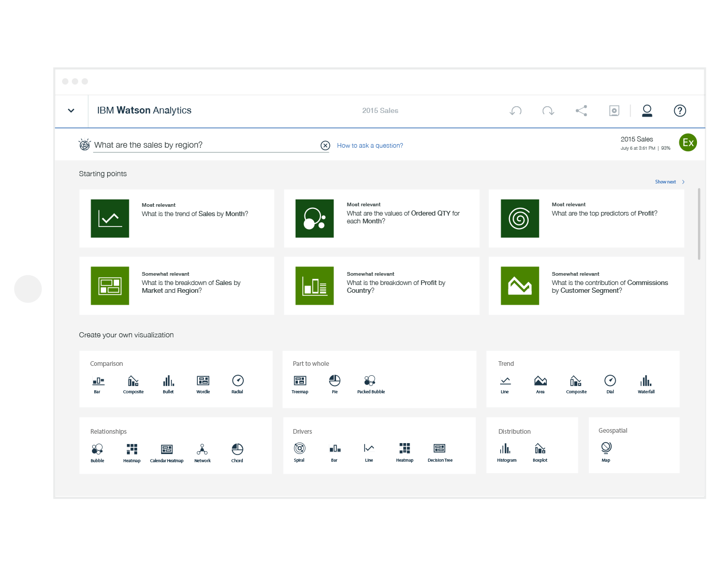Click the vertical scrollbar on the right

699,224
